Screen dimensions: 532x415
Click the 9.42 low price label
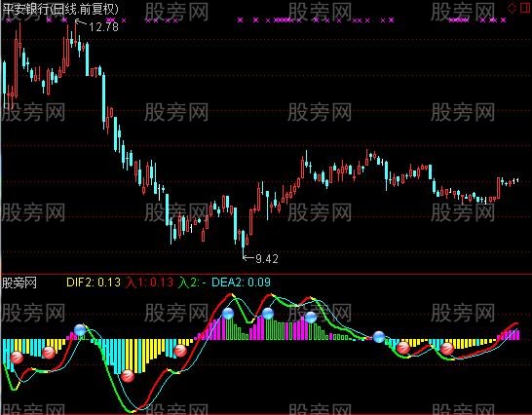click(x=267, y=259)
